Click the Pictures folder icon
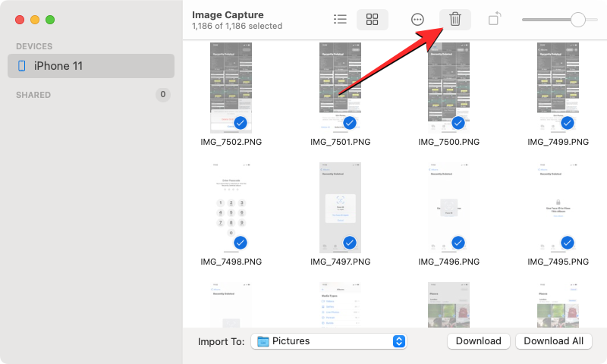Viewport: 607px width, 364px height. (x=263, y=341)
